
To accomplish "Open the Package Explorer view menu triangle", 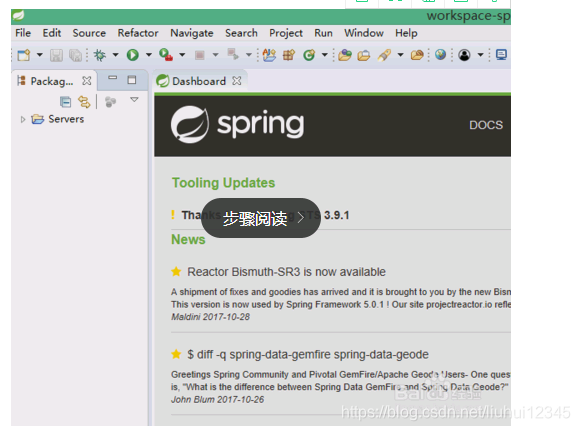I will point(134,100).
